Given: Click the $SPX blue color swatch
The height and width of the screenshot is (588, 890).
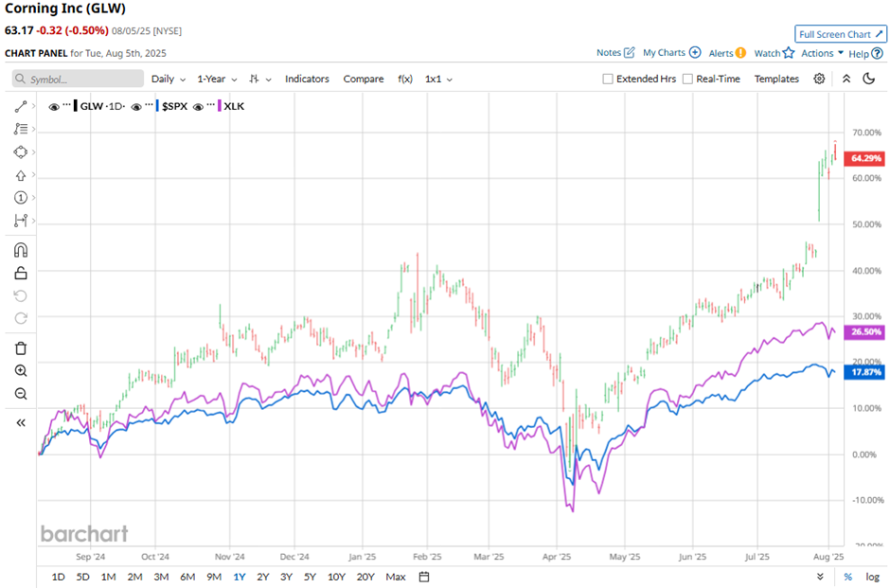Looking at the screenshot, I should pos(157,106).
